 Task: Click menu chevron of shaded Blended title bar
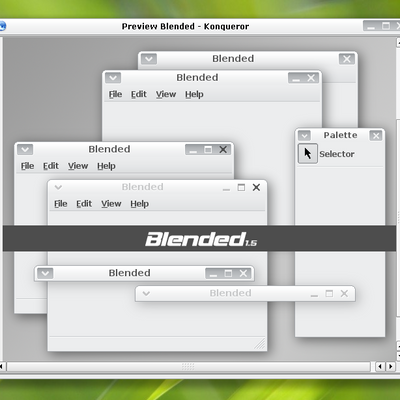point(45,273)
